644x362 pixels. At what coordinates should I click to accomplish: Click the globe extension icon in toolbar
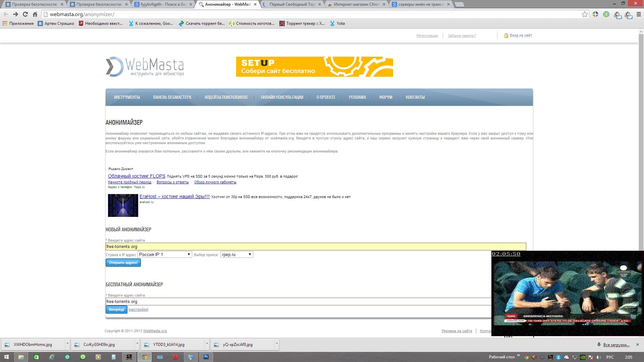click(606, 14)
